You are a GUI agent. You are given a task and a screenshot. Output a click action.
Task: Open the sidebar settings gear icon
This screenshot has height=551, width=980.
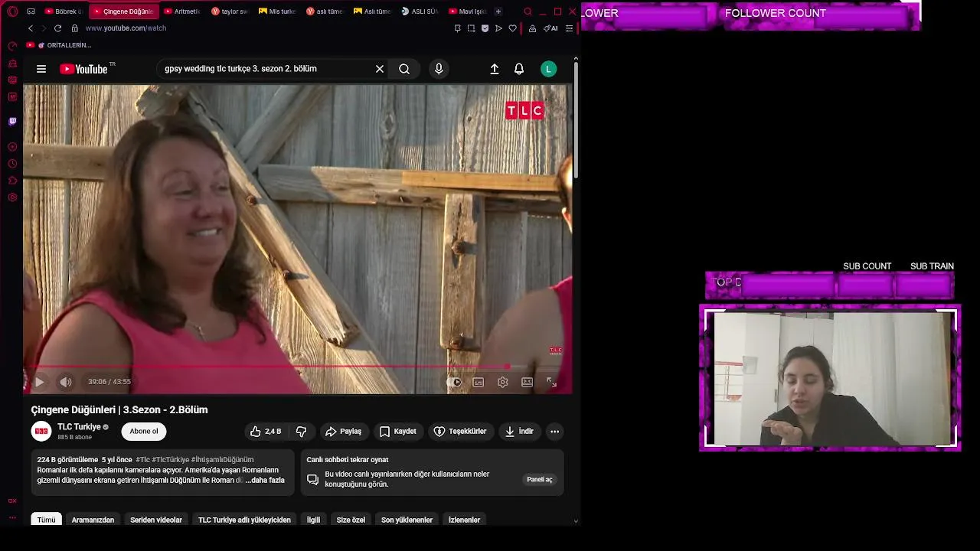(12, 197)
